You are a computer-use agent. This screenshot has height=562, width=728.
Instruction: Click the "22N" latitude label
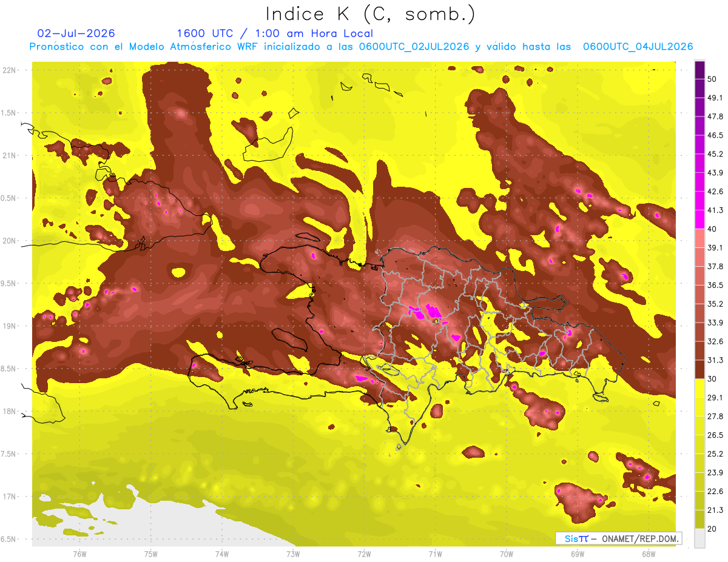pos(9,70)
